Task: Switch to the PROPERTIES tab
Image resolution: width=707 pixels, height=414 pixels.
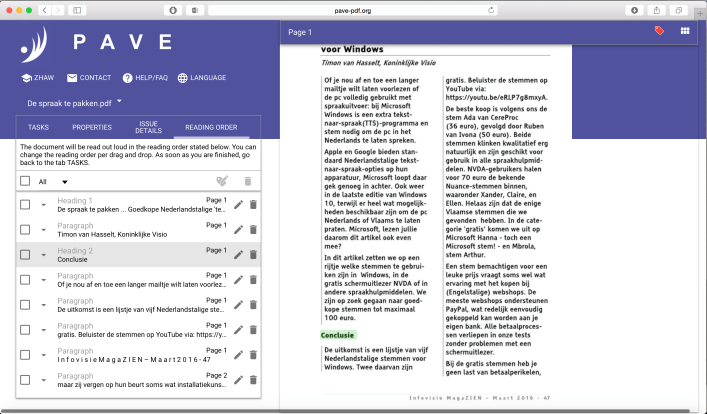Action: 92,127
